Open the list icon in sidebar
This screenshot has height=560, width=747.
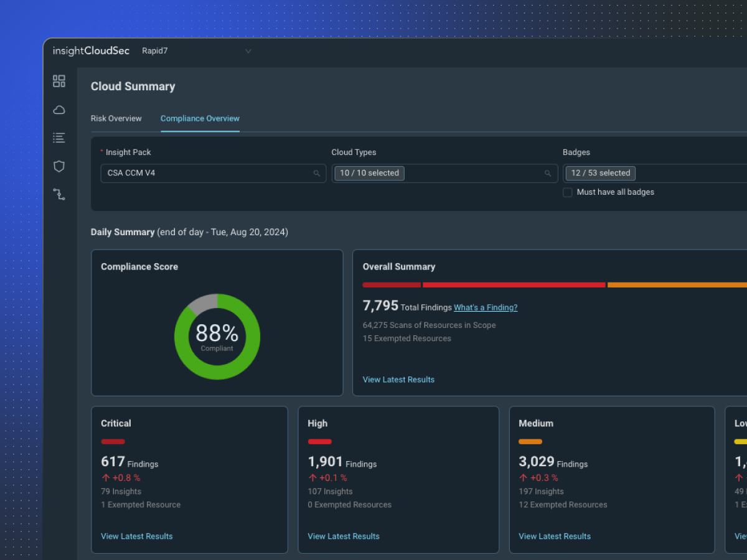point(59,138)
